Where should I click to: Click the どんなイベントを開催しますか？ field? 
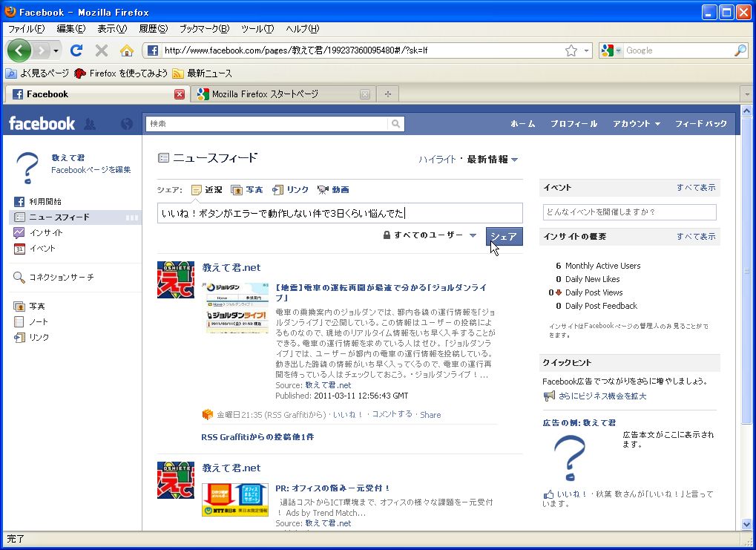629,212
